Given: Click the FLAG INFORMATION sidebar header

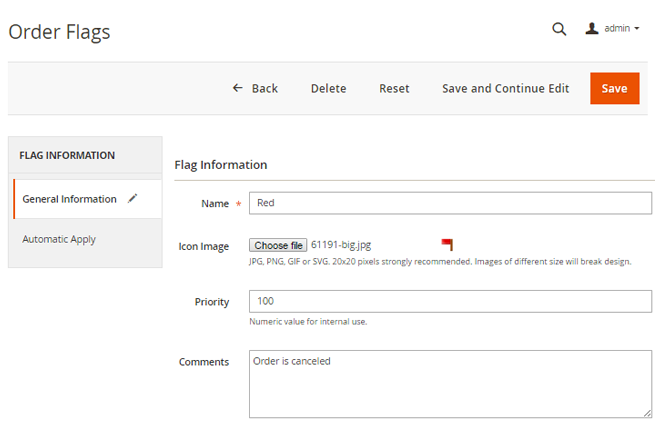Looking at the screenshot, I should coord(67,156).
